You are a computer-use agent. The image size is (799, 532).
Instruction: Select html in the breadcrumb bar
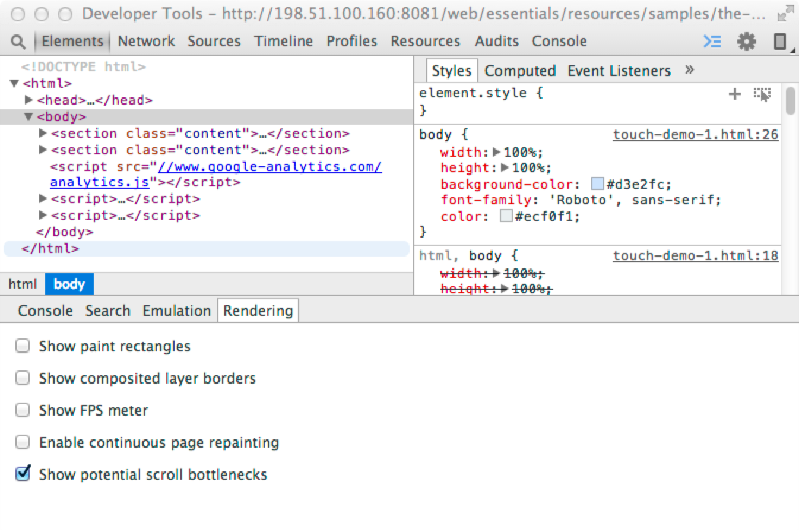tap(23, 284)
